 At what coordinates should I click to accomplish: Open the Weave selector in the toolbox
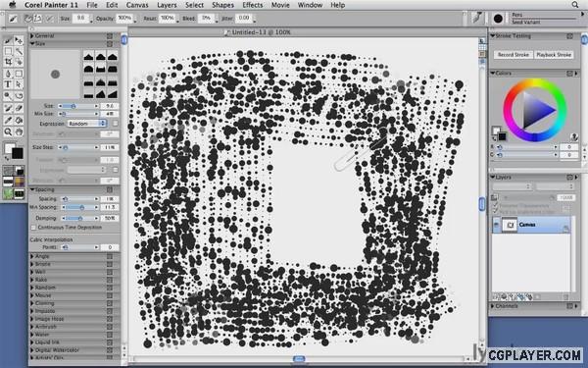point(20,183)
